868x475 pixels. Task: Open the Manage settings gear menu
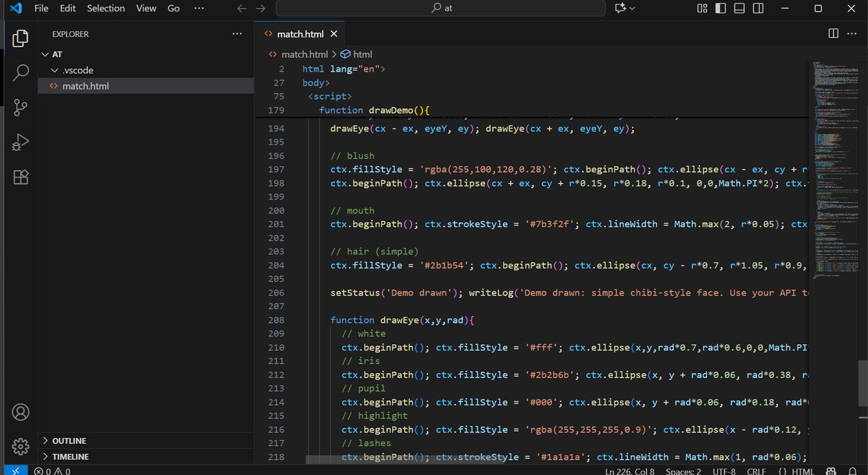point(20,446)
